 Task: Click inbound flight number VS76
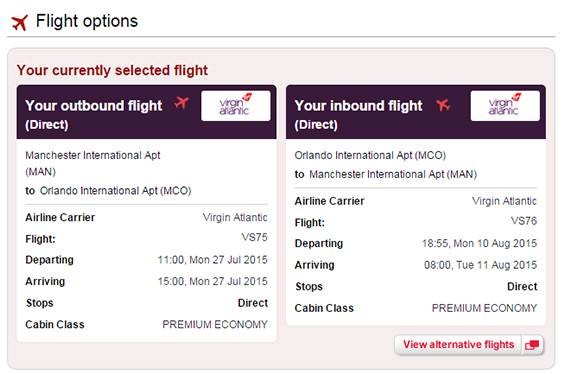tap(524, 221)
